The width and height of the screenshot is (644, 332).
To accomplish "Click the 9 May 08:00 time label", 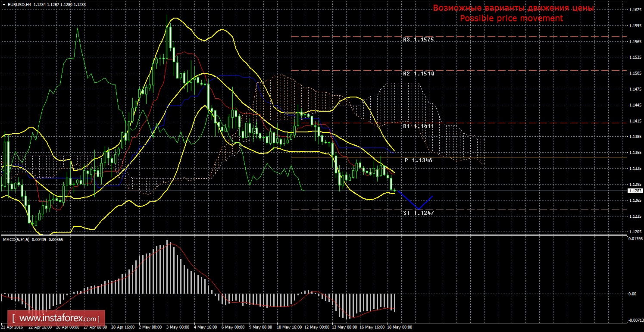I will (260, 327).
